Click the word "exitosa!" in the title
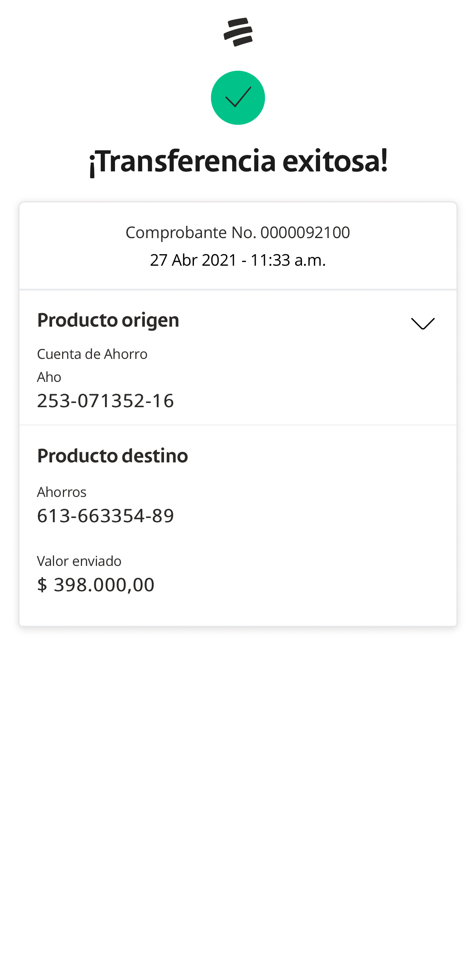 tap(335, 161)
